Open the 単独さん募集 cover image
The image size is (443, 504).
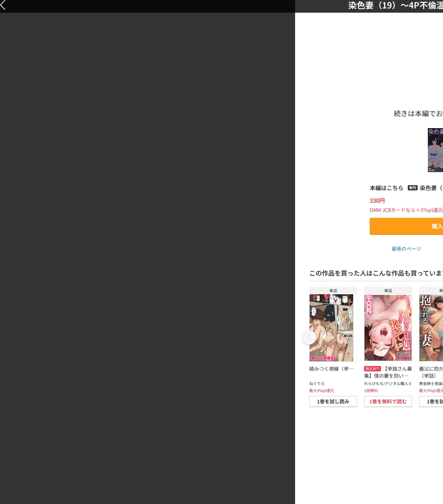click(388, 328)
